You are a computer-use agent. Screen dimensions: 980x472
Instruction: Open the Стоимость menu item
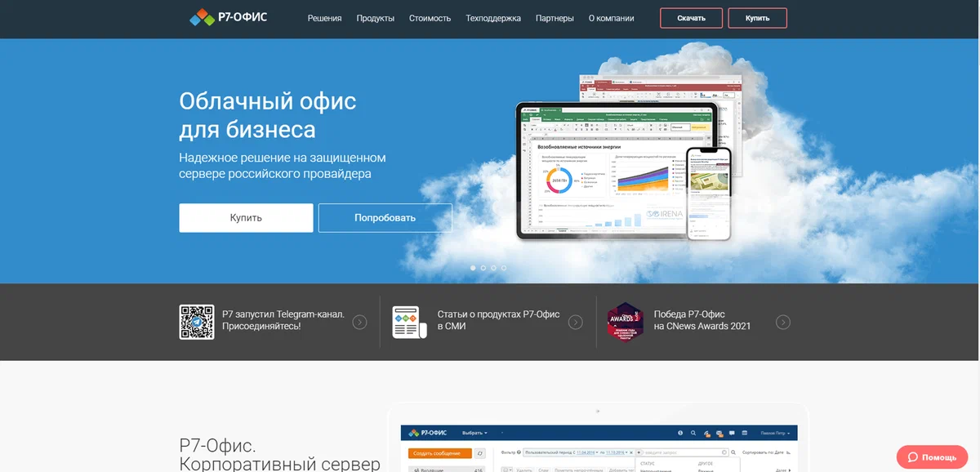point(430,18)
